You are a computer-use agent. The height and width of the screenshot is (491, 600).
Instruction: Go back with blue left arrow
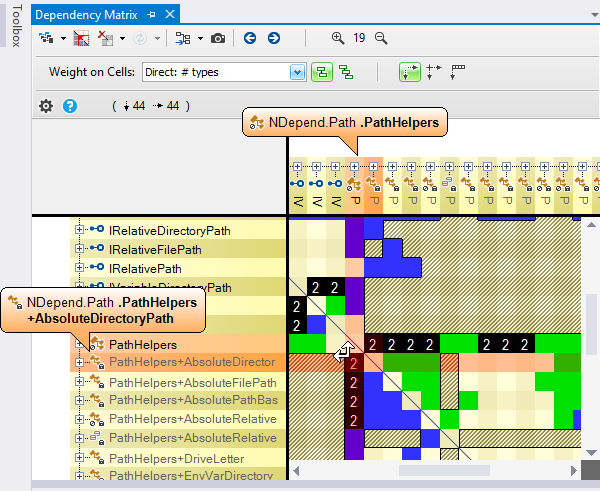tap(250, 38)
